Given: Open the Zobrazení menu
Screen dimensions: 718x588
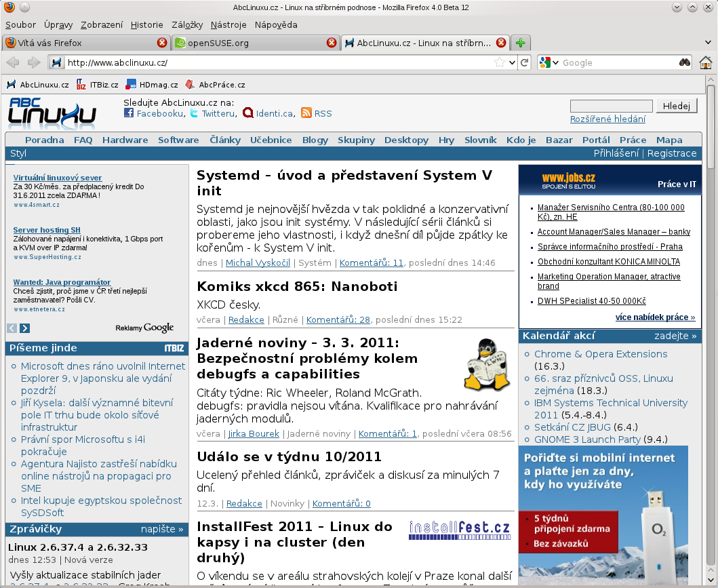Looking at the screenshot, I should (102, 24).
